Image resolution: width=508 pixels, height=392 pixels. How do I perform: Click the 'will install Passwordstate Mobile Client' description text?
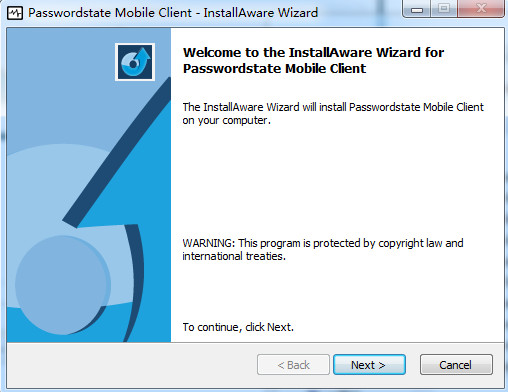pyautogui.click(x=333, y=114)
